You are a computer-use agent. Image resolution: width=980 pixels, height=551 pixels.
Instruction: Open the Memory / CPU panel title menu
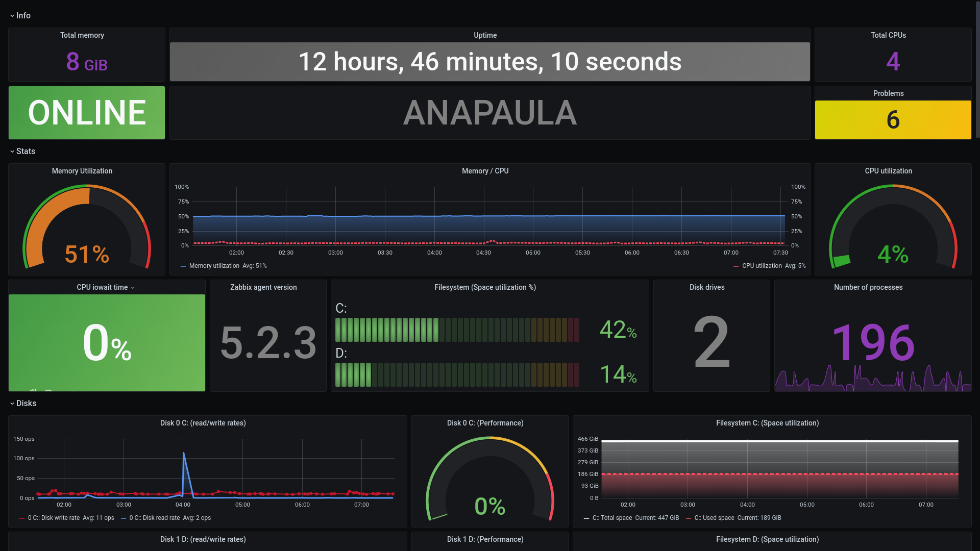[485, 171]
